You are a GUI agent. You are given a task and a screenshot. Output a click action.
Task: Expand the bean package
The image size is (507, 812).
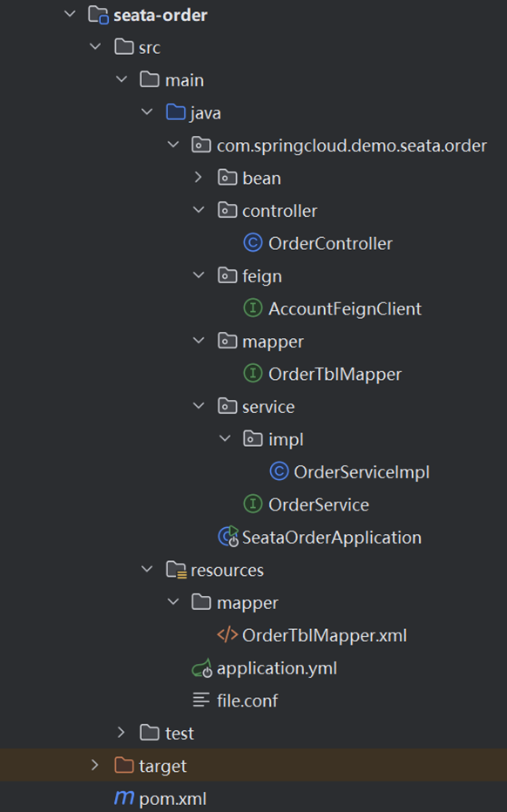(199, 177)
